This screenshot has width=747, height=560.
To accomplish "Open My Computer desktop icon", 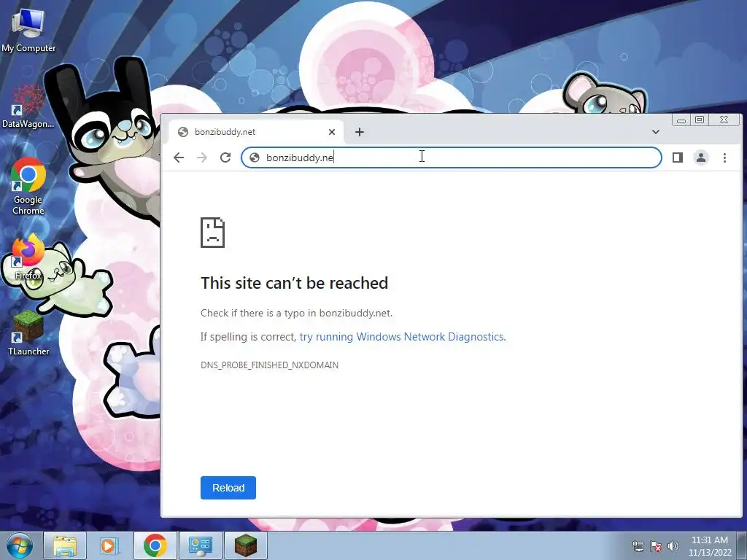I will pos(28,30).
